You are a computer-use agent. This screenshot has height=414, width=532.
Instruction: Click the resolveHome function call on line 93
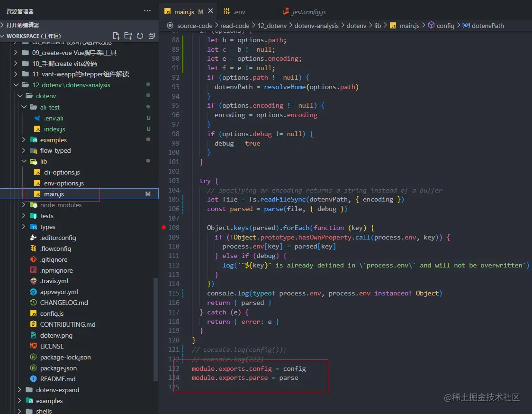click(285, 87)
